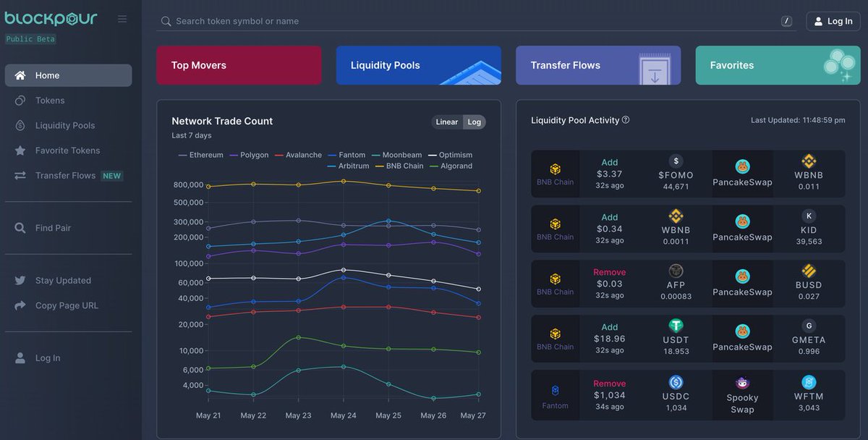Click the sidebar Log In person icon

pos(20,358)
